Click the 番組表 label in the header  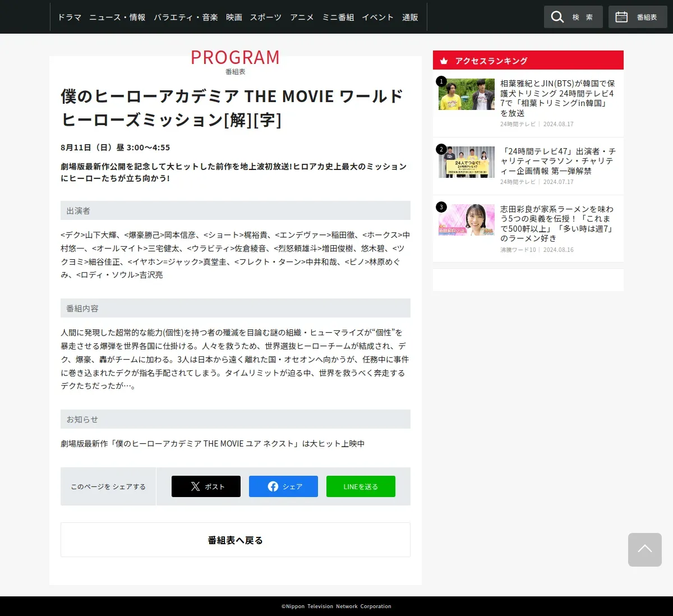pos(647,17)
